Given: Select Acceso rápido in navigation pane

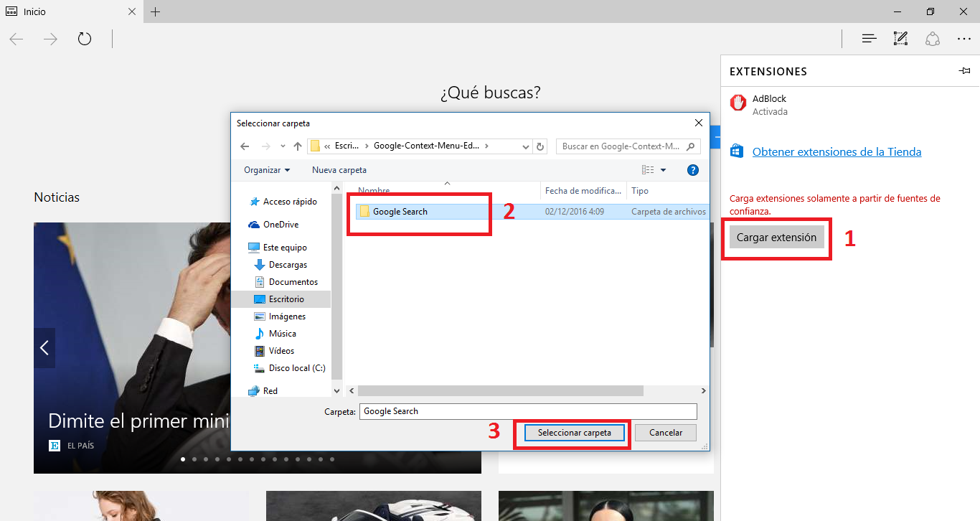Looking at the screenshot, I should (283, 202).
